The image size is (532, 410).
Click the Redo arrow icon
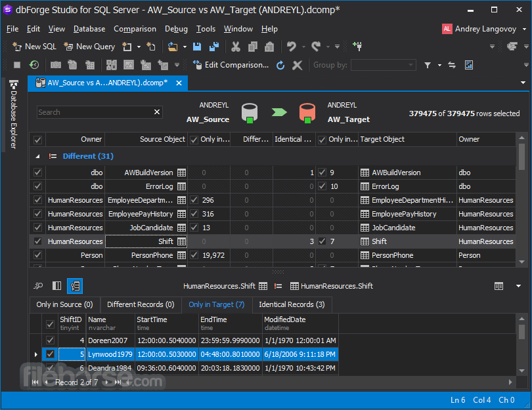click(x=316, y=47)
